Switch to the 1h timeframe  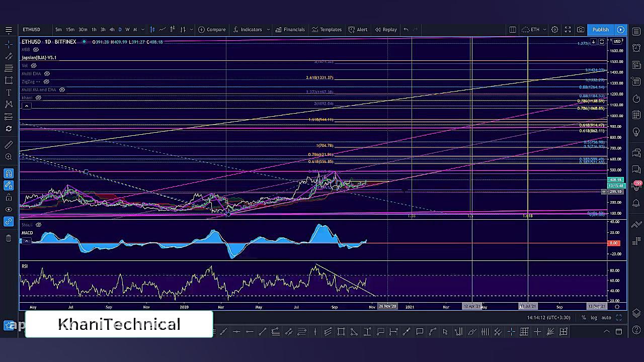click(94, 30)
